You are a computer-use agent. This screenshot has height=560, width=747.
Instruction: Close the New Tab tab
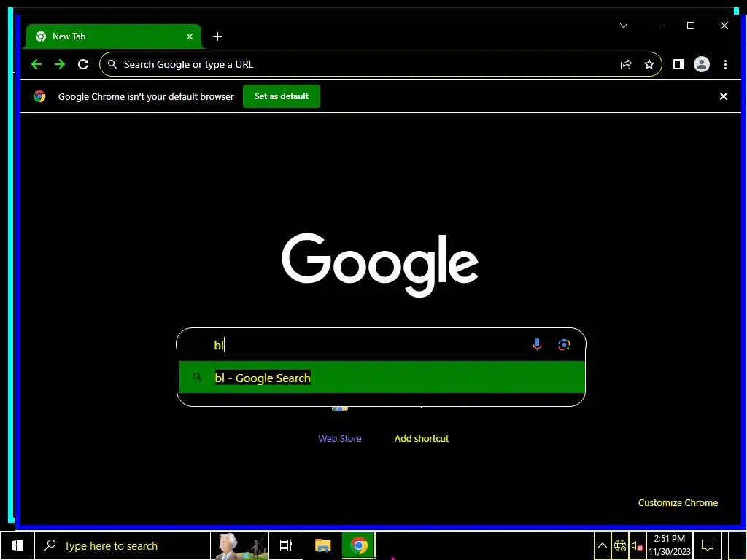click(x=190, y=36)
